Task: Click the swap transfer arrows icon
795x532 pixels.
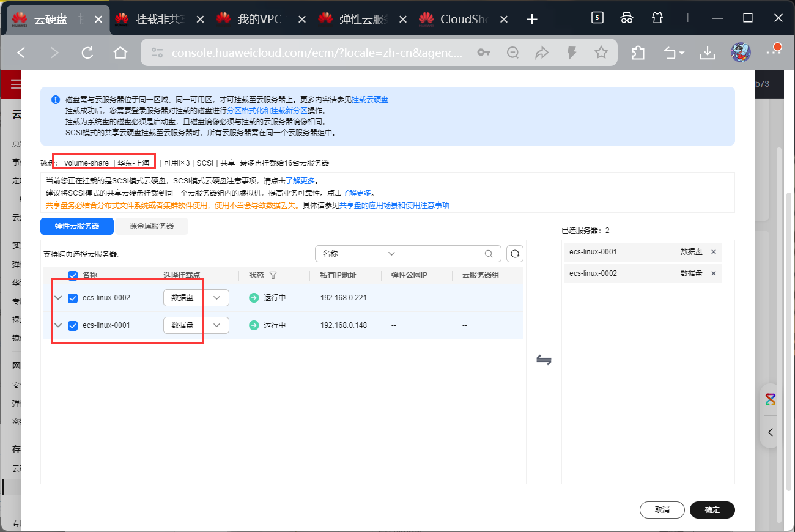Action: point(544,360)
